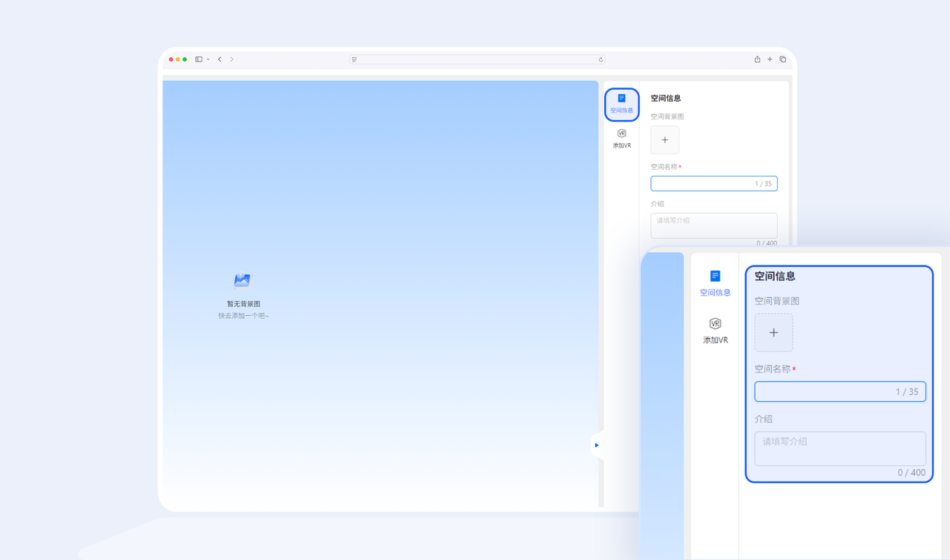Go back using the browser back arrow

(220, 59)
